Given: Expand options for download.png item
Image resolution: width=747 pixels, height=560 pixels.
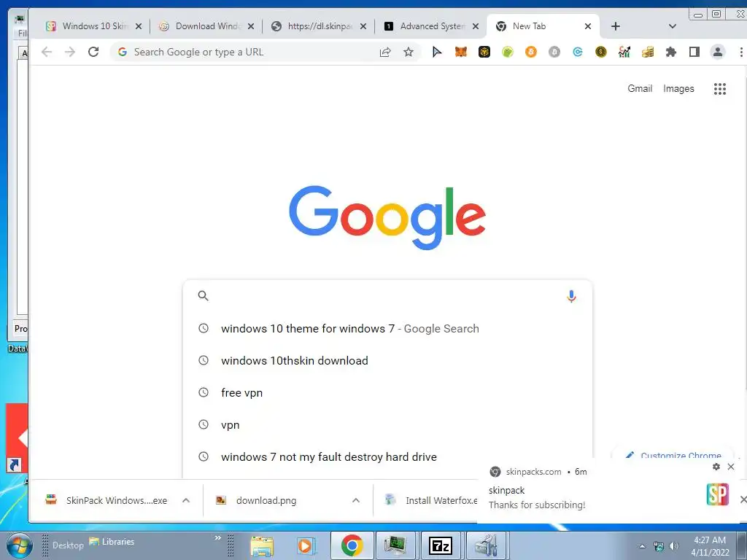Looking at the screenshot, I should point(356,500).
